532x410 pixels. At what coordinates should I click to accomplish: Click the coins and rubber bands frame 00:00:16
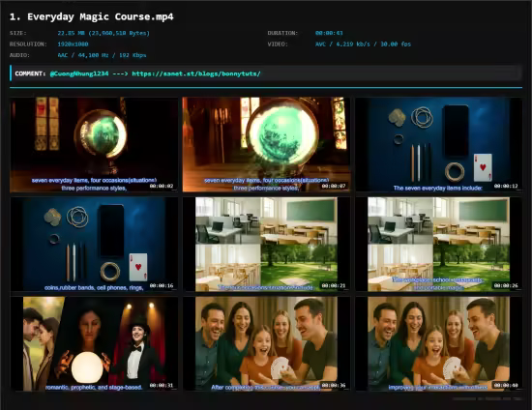click(94, 245)
